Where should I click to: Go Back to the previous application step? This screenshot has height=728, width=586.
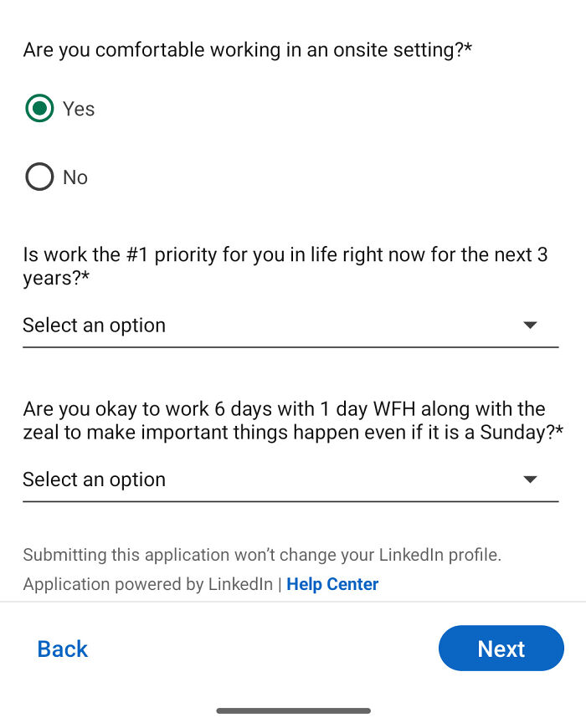62,649
